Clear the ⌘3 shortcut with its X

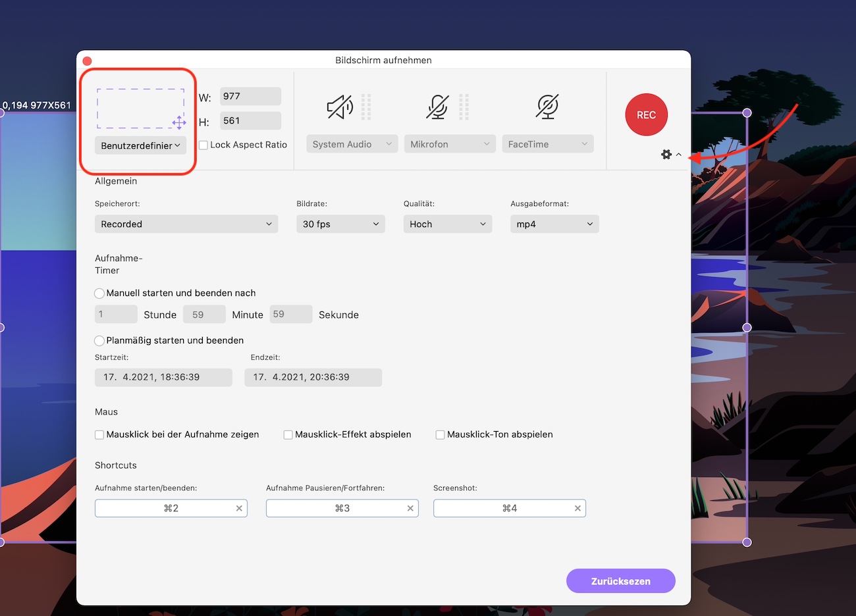coord(410,508)
